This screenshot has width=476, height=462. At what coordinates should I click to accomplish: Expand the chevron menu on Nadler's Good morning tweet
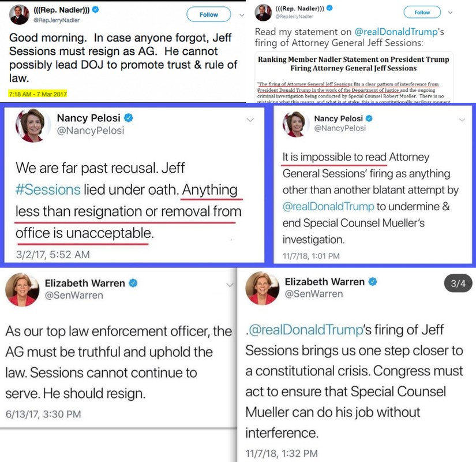(x=242, y=15)
